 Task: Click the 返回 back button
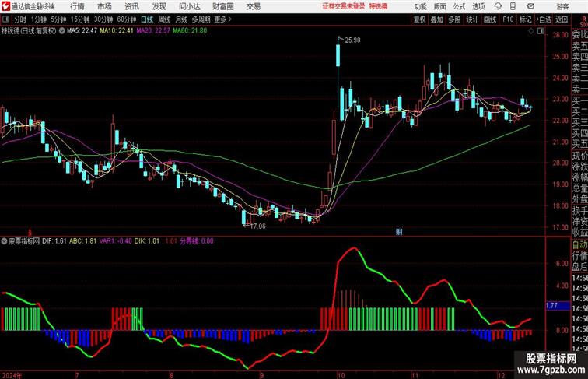tap(562, 19)
